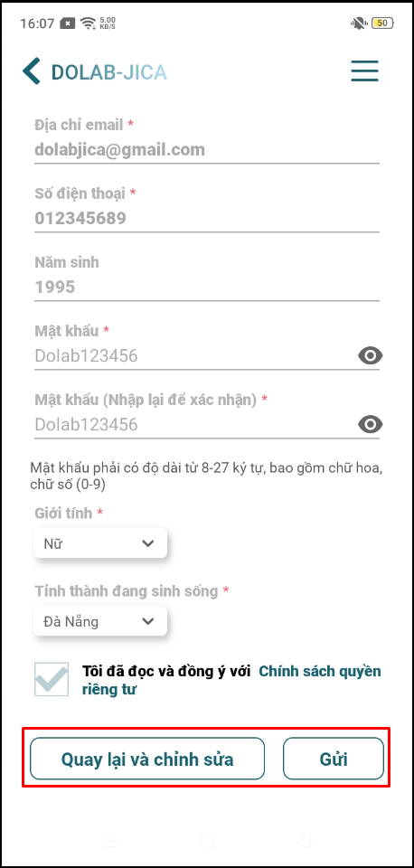Image resolution: width=414 pixels, height=868 pixels.
Task: Tap the back chevron beside DOLAB-JICA
Action: [x=32, y=72]
